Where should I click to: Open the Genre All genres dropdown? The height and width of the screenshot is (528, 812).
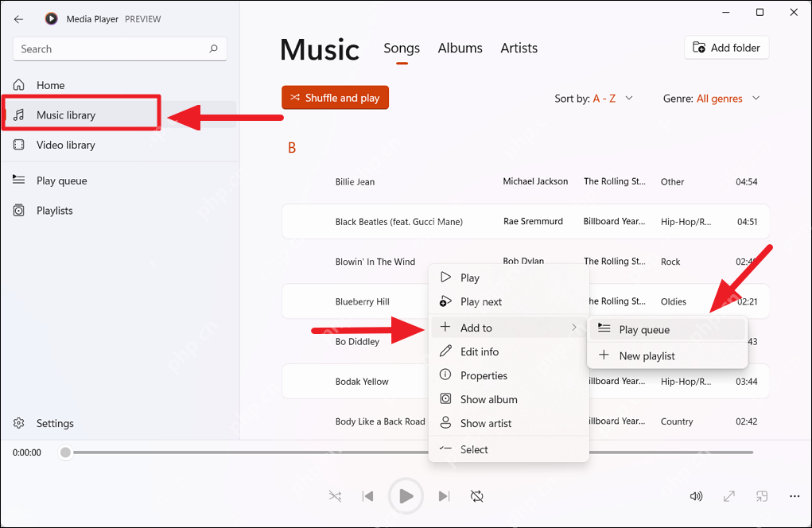click(712, 99)
